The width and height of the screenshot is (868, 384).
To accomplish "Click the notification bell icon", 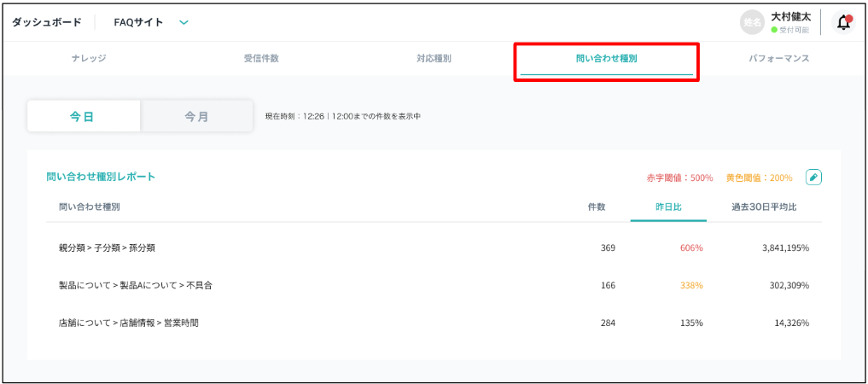I will pos(843,23).
